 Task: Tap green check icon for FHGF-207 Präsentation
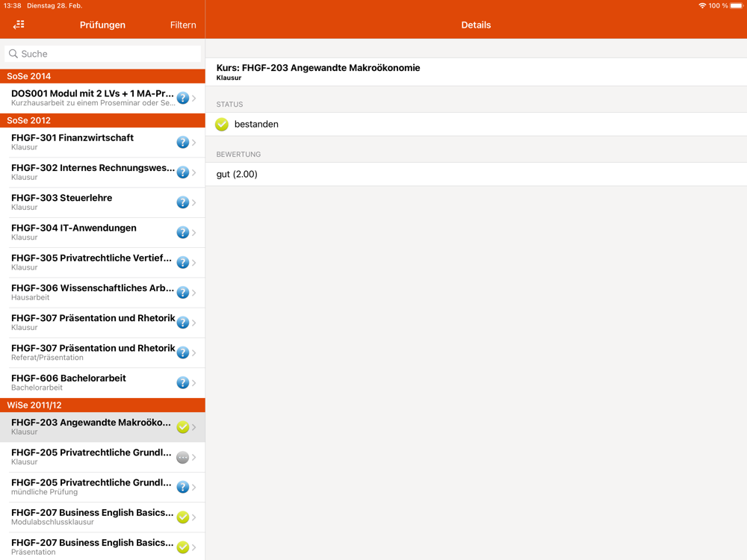pyautogui.click(x=183, y=547)
